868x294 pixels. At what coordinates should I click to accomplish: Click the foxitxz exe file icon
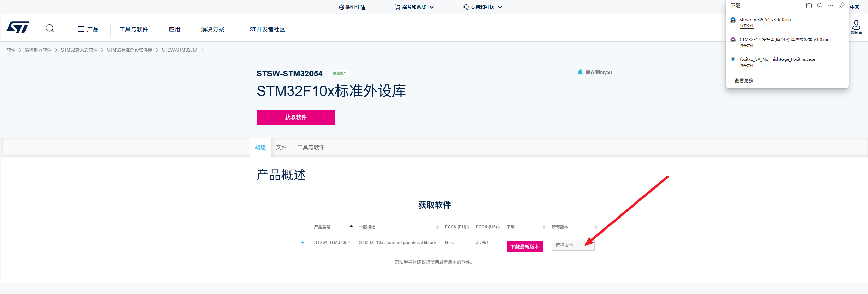(x=733, y=59)
